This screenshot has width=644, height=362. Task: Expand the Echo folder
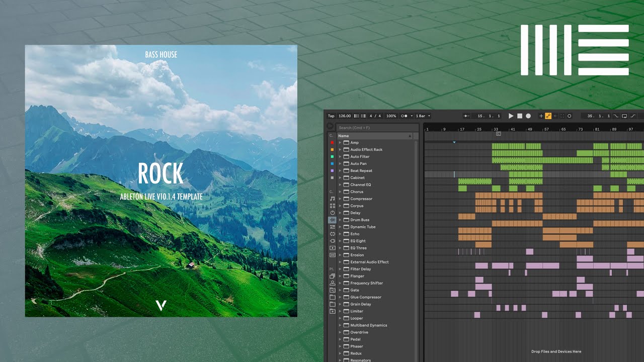[340, 234]
